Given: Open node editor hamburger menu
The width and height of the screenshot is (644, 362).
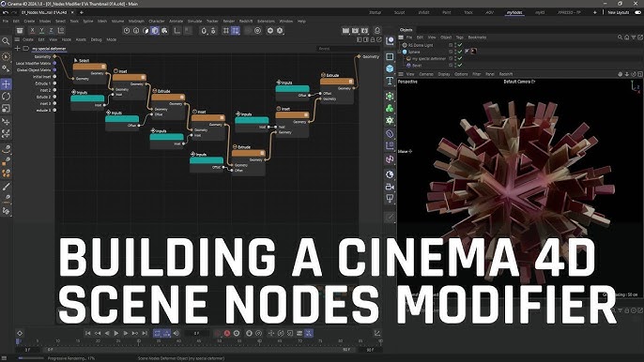Looking at the screenshot, I should pyautogui.click(x=17, y=39).
